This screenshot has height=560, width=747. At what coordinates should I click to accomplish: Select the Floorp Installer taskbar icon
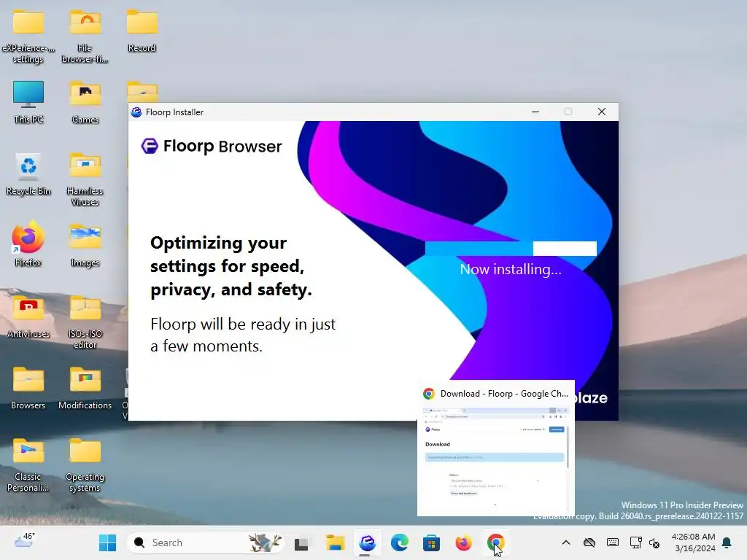pyautogui.click(x=368, y=542)
